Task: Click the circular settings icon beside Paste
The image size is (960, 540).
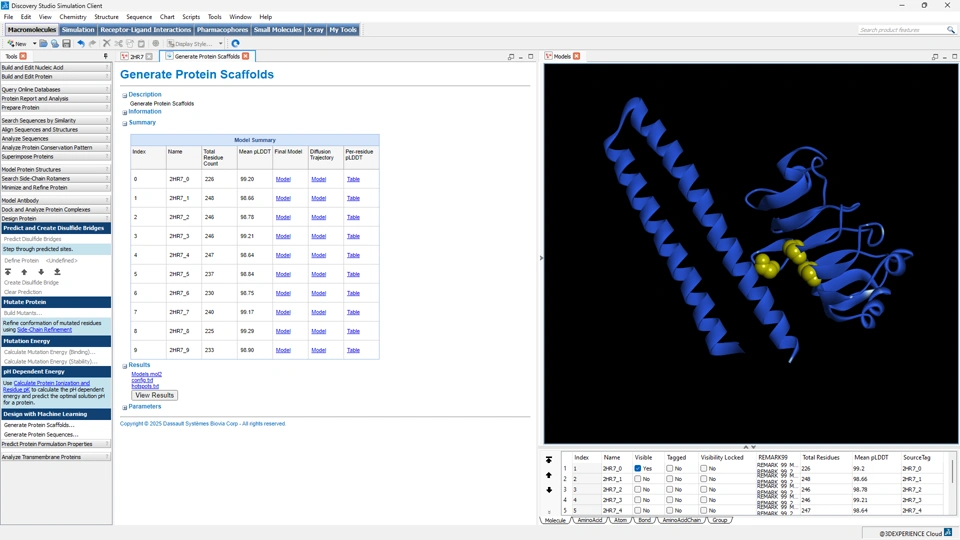Action: click(156, 43)
